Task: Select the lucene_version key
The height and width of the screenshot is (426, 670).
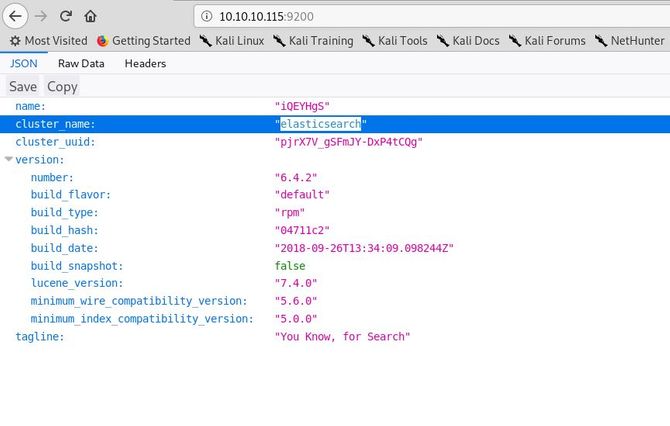Action: click(77, 283)
